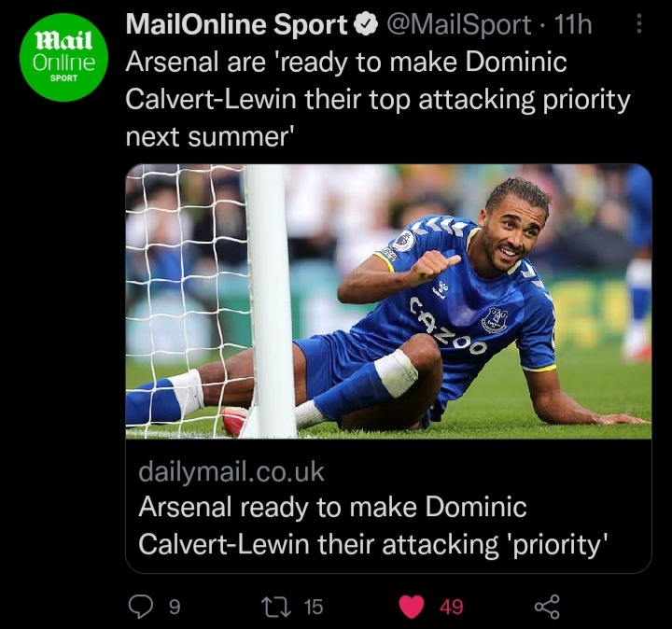Open the three-dot more options menu

point(638,24)
